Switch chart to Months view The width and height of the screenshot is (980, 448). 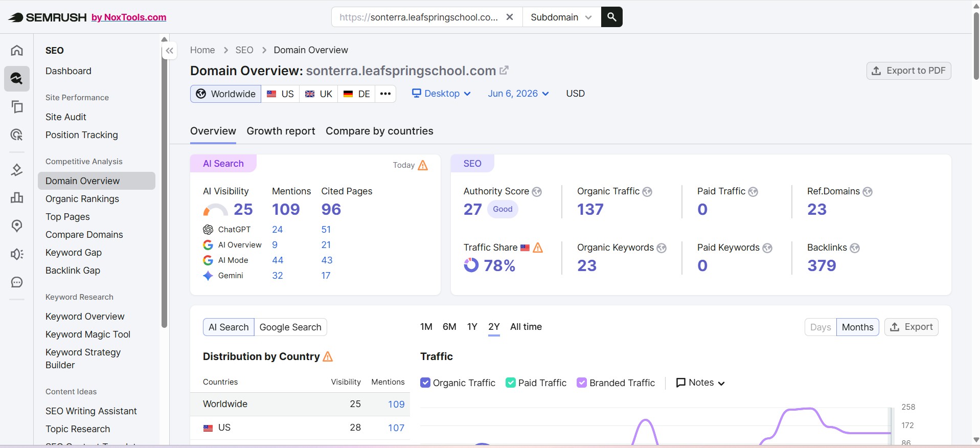[x=858, y=327]
